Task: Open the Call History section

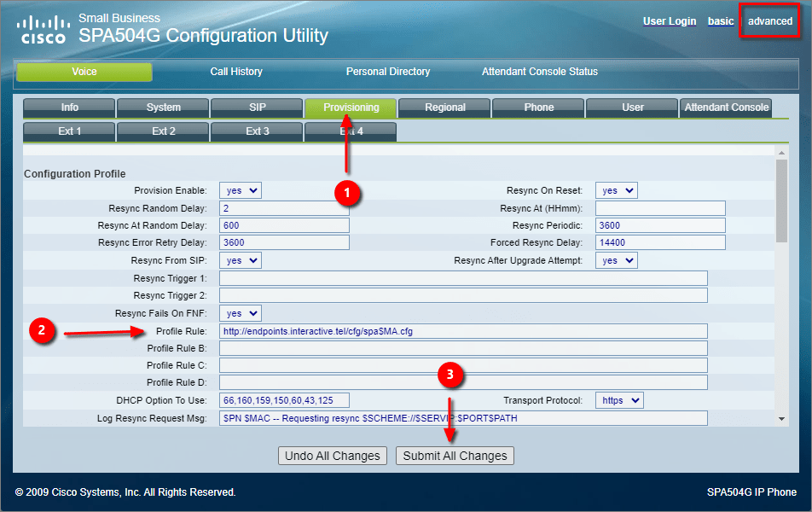Action: click(236, 72)
